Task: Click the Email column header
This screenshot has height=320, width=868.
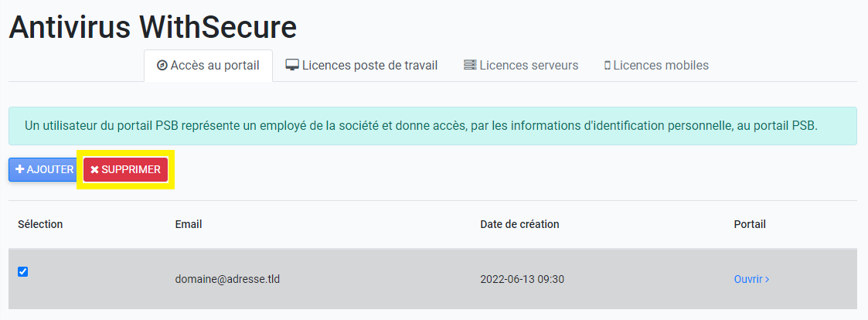Action: click(x=189, y=224)
